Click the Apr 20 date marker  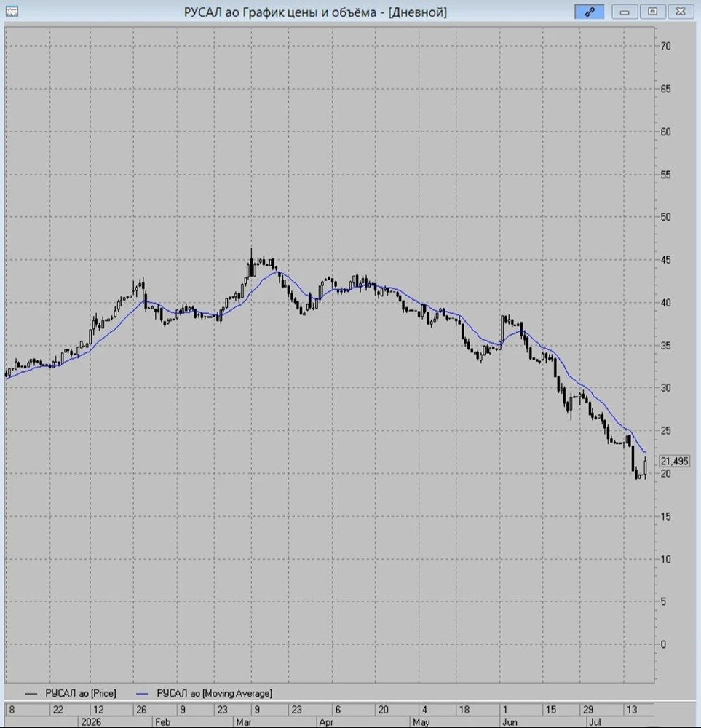383,709
